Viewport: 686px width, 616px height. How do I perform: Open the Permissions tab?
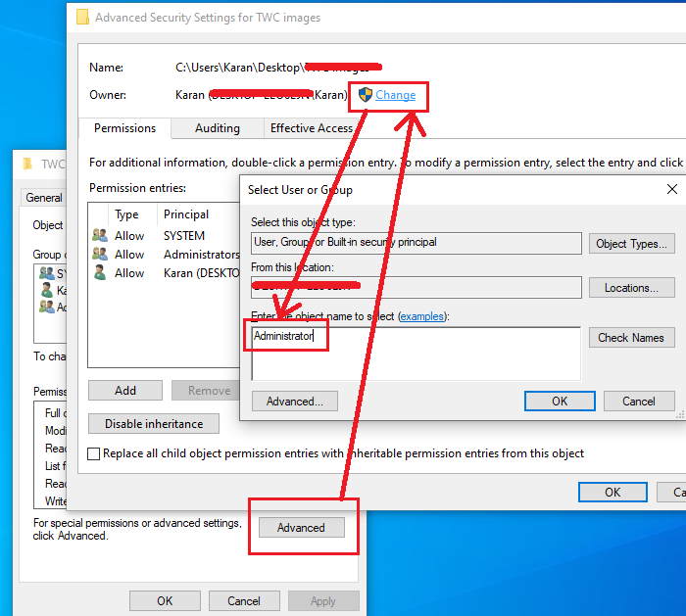pos(124,128)
